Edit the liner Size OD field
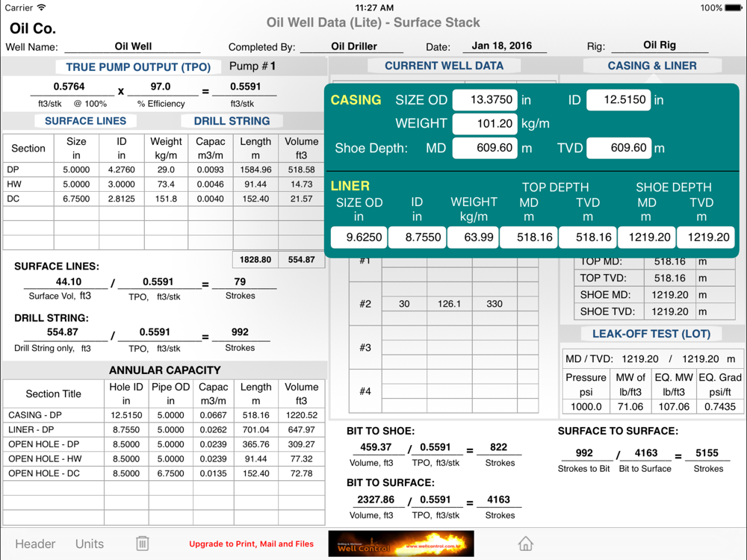747x560 pixels. pyautogui.click(x=359, y=237)
